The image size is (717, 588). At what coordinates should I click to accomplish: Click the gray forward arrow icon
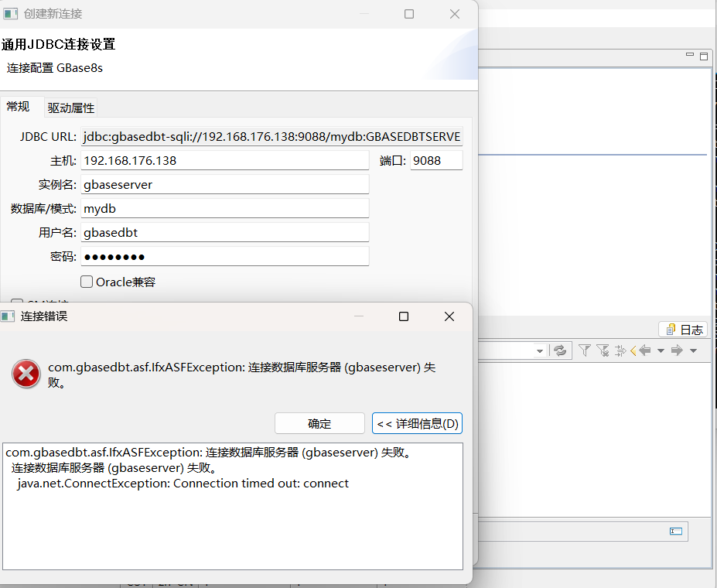[677, 350]
